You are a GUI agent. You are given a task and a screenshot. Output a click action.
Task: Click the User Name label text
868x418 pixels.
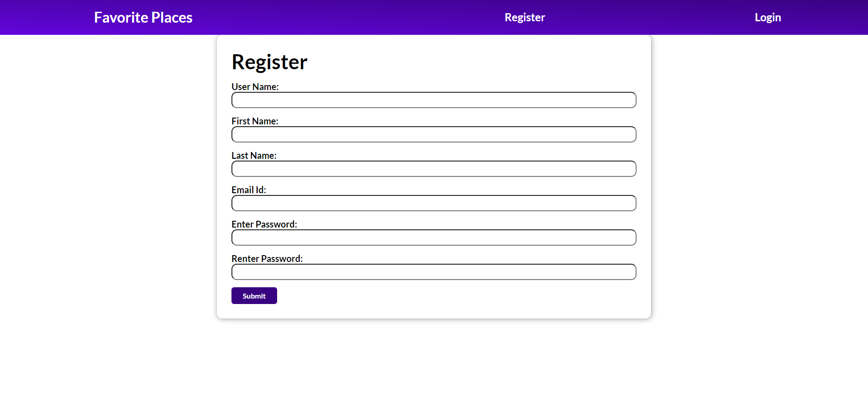pyautogui.click(x=255, y=86)
